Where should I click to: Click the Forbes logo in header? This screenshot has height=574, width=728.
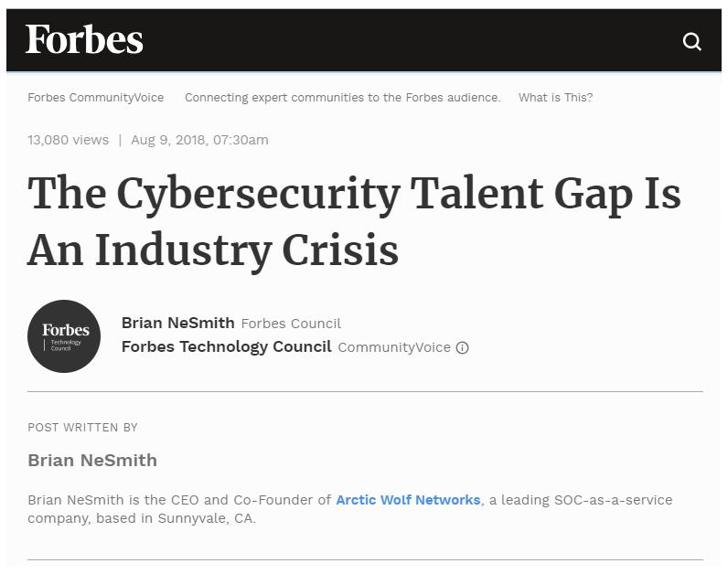click(x=84, y=39)
